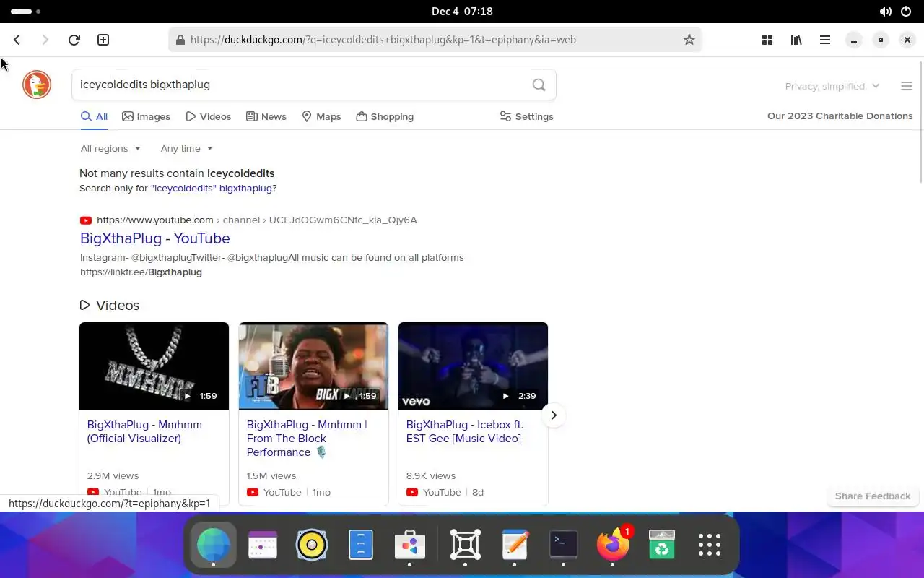Click "Not many results contain iceycoldedits" text
The image size is (924, 578).
177,173
